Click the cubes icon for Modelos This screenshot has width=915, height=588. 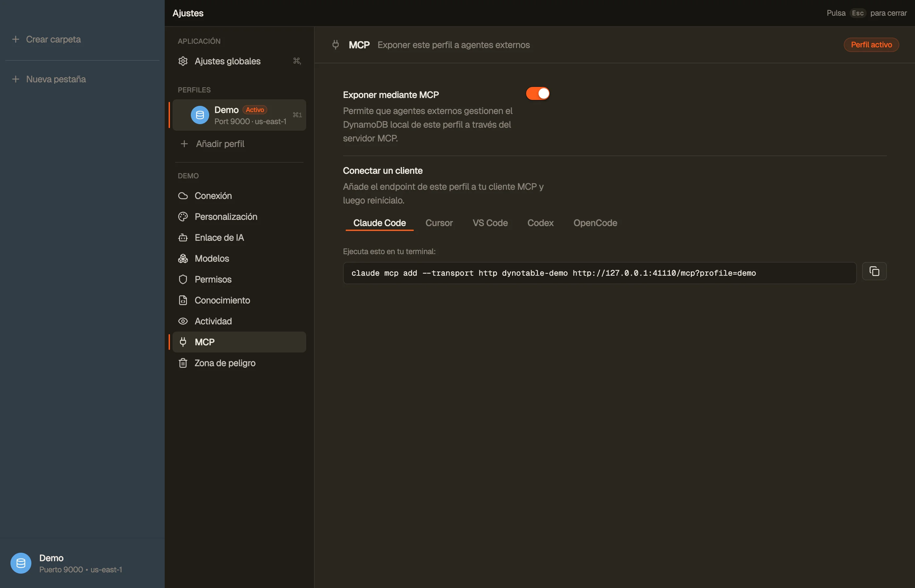pyautogui.click(x=183, y=258)
